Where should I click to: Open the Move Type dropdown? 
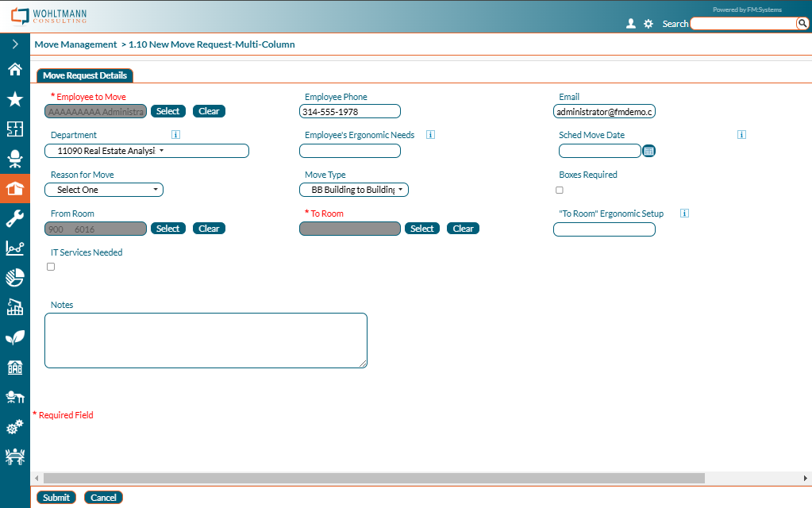(x=354, y=190)
